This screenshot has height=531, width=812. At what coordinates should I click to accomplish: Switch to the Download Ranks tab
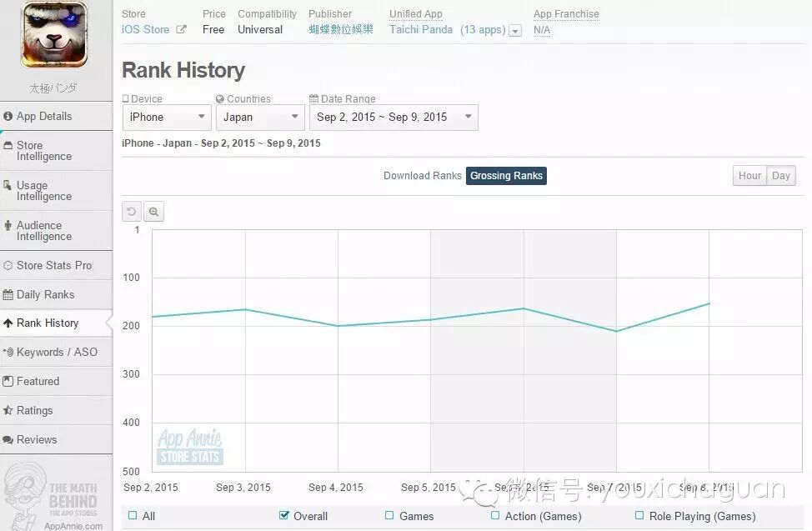[422, 176]
